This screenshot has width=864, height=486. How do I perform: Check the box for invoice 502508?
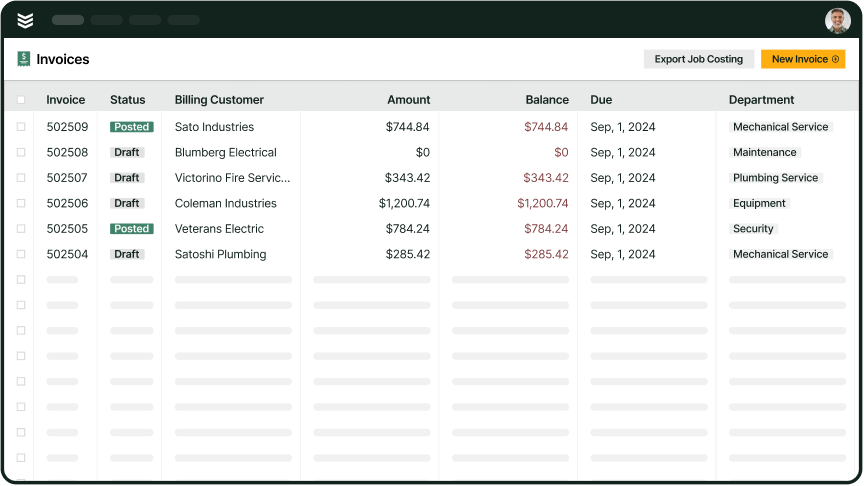pyautogui.click(x=21, y=152)
